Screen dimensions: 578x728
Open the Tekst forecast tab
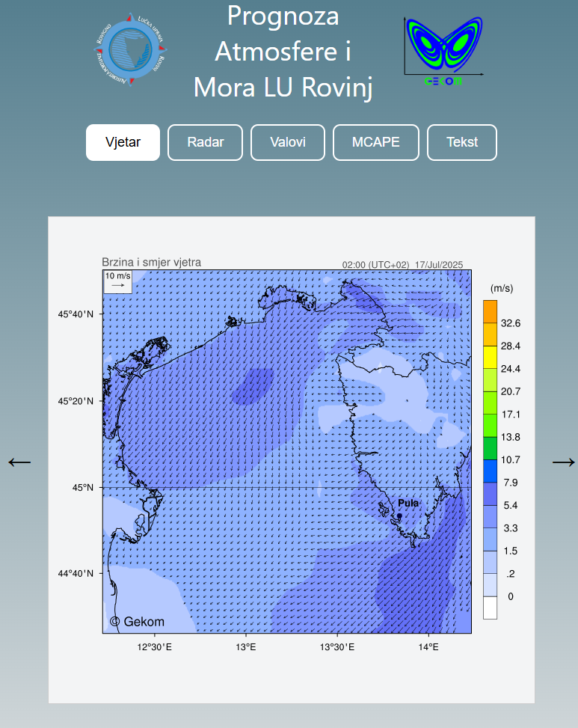tap(462, 142)
